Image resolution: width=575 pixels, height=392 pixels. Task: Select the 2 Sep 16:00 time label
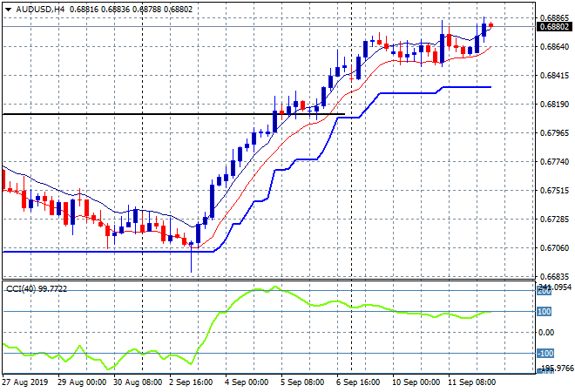click(191, 382)
